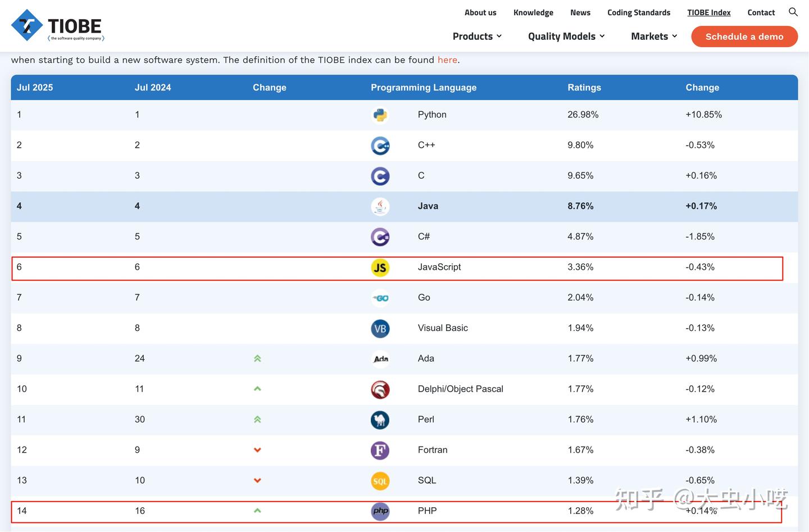Open the TIOBE Index menu item
Viewport: 809px width, 532px height.
(x=709, y=12)
